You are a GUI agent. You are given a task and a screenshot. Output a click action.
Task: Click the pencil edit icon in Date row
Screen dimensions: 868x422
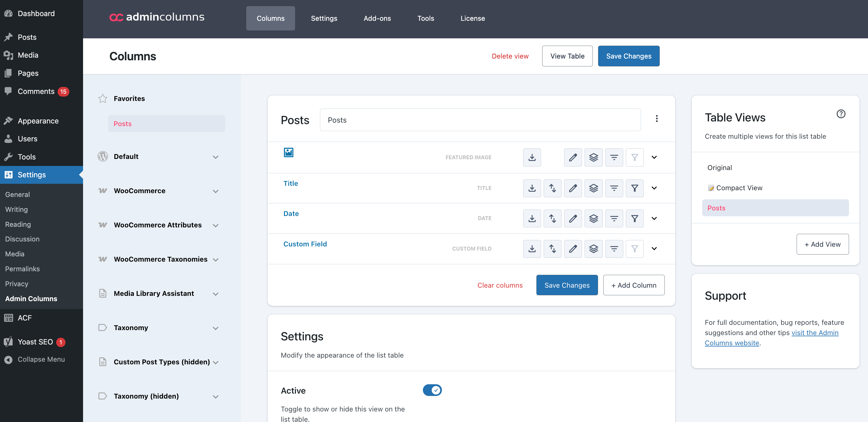(x=573, y=218)
